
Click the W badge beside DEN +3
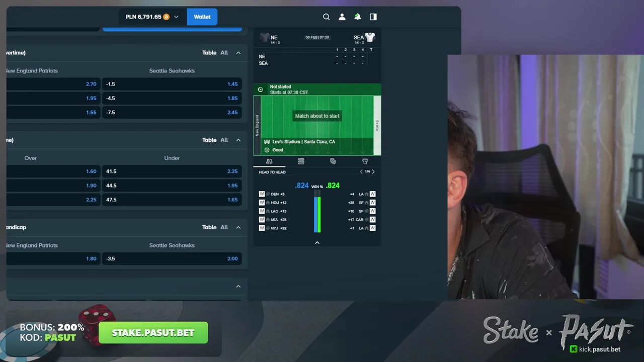pyautogui.click(x=262, y=194)
